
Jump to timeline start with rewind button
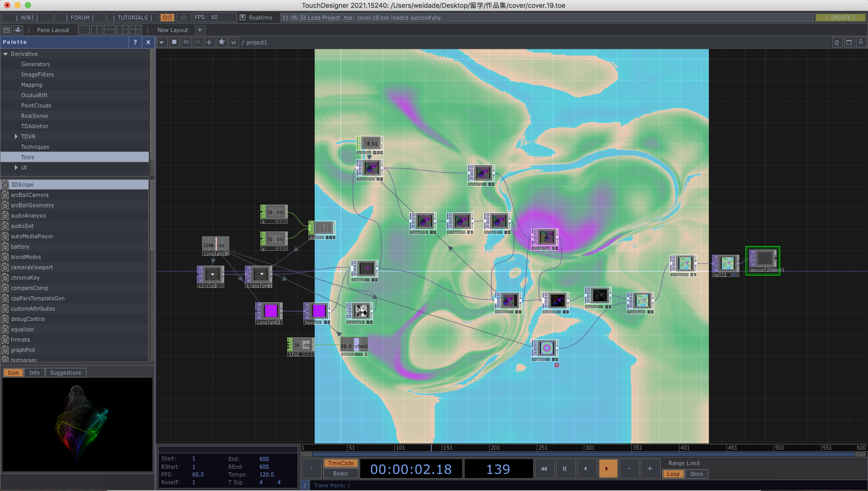[544, 469]
